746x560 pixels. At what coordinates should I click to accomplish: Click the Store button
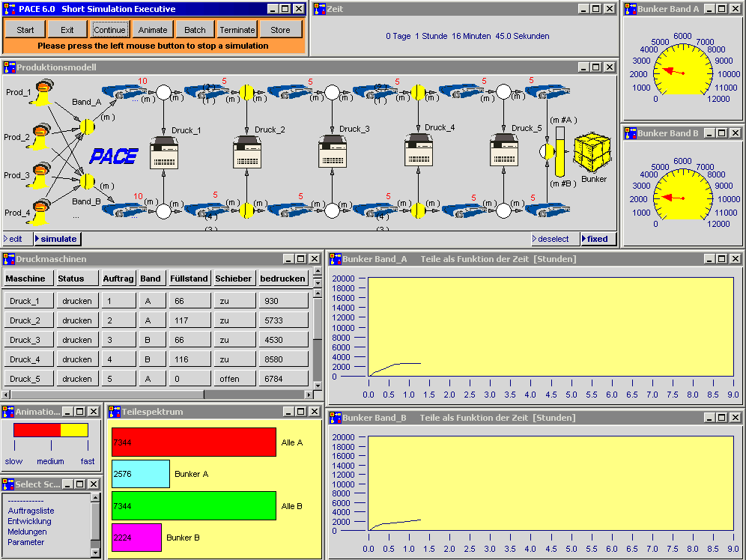coord(280,30)
